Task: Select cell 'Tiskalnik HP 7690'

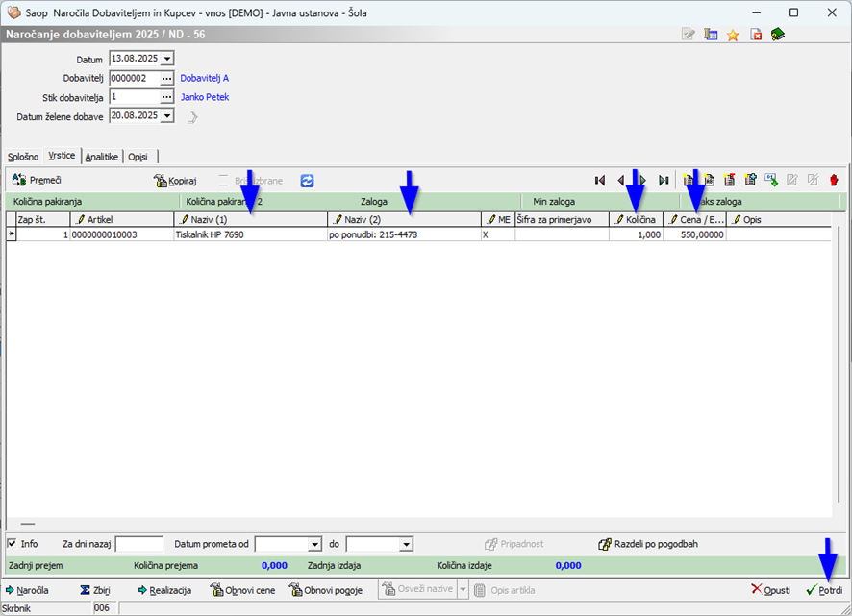Action: [x=250, y=234]
